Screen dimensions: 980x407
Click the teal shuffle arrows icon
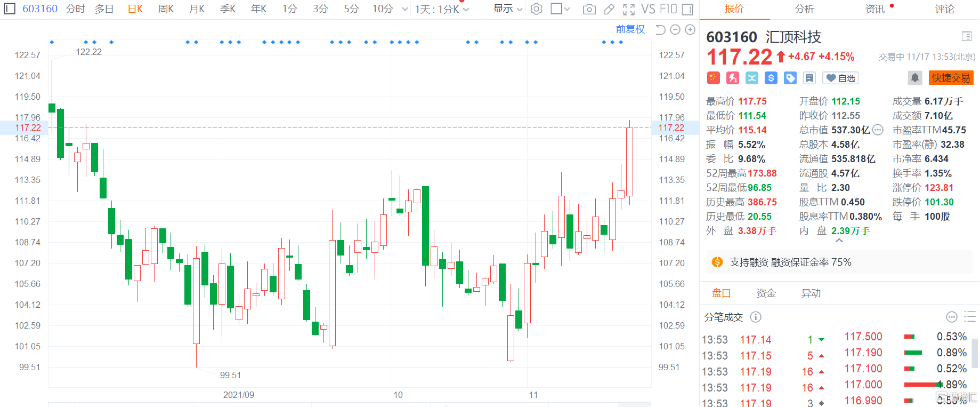pos(752,78)
